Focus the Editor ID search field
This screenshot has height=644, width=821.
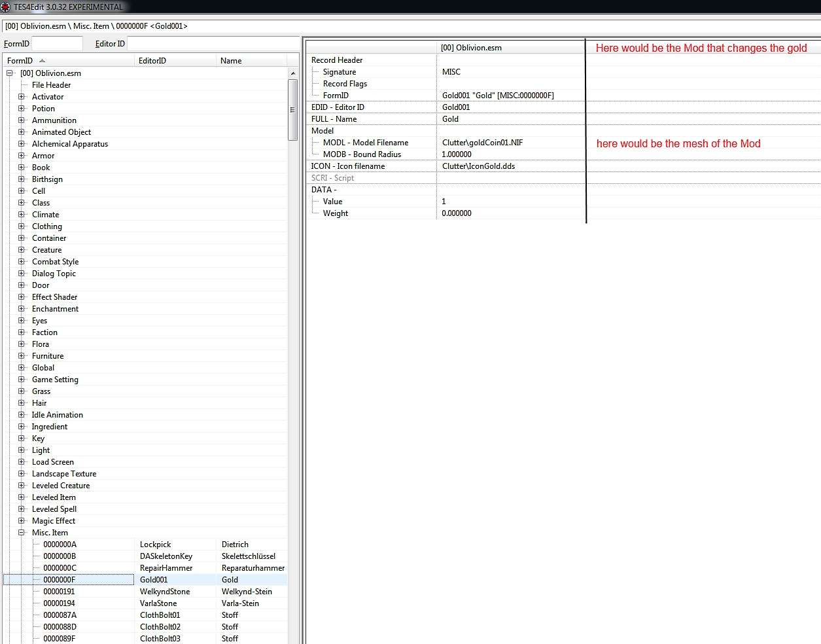pyautogui.click(x=213, y=44)
